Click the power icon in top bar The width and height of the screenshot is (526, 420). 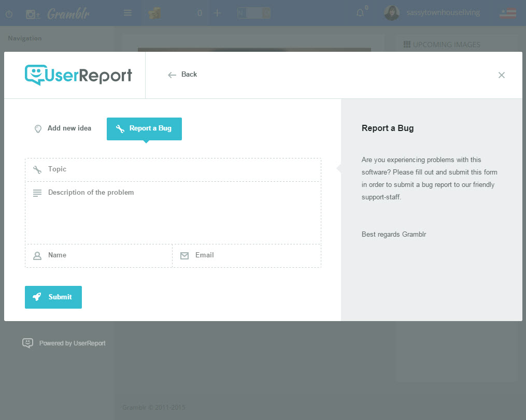pyautogui.click(x=9, y=14)
